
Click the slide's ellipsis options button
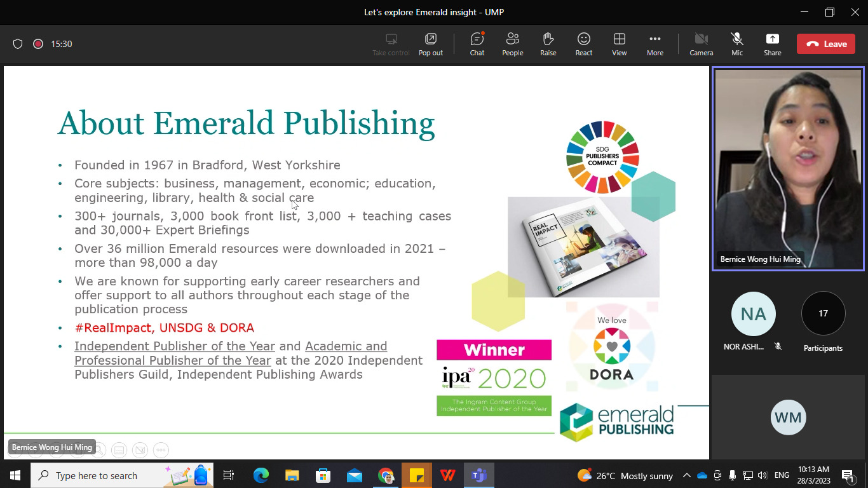pyautogui.click(x=161, y=449)
